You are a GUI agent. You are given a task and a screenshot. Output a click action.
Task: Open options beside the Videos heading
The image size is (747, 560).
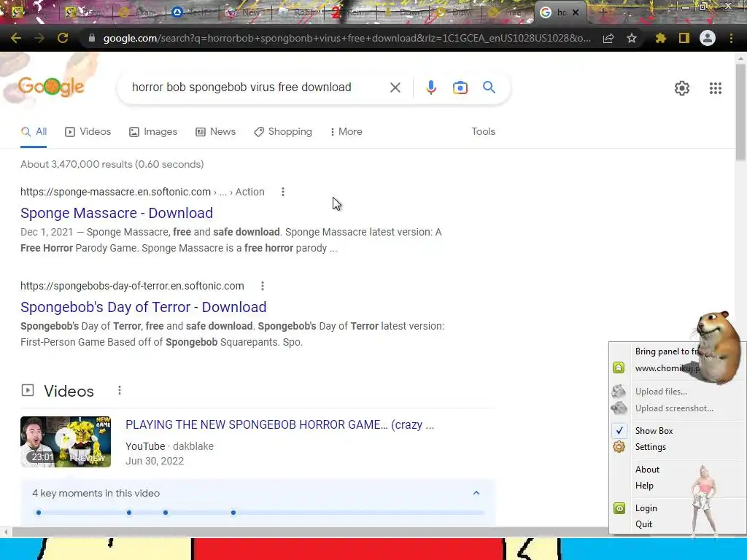coord(120,391)
